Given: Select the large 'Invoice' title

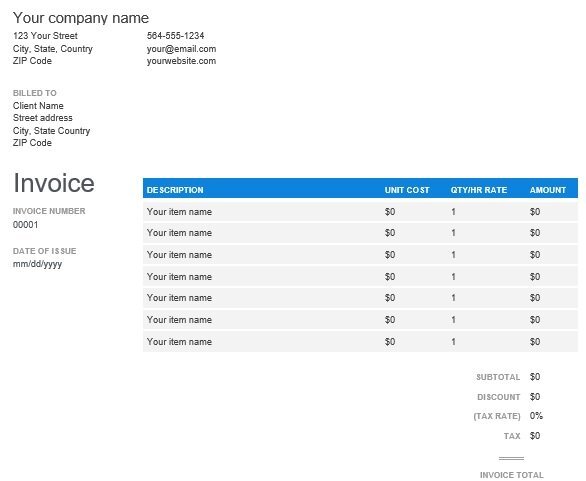Looking at the screenshot, I should (54, 183).
